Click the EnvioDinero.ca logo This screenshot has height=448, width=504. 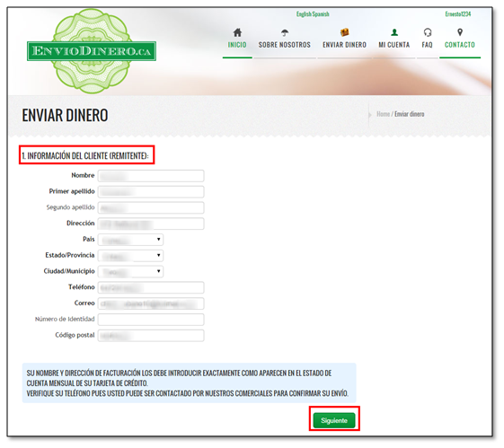click(x=93, y=51)
